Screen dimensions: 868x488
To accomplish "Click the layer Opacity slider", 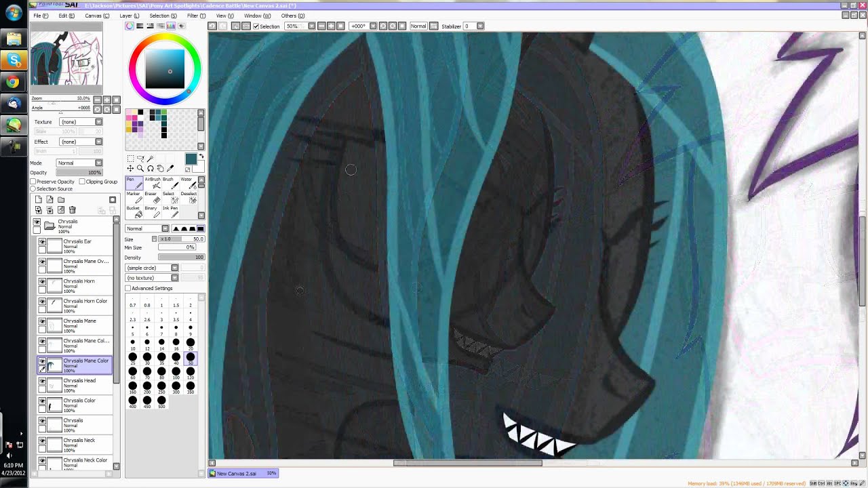I will click(79, 173).
